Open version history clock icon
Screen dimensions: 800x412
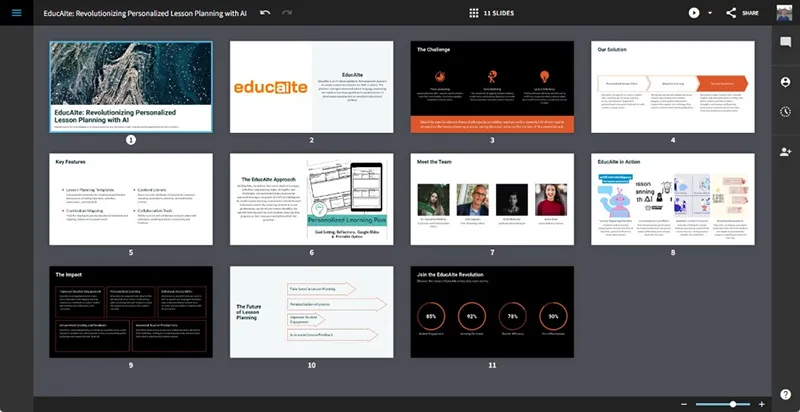[786, 112]
